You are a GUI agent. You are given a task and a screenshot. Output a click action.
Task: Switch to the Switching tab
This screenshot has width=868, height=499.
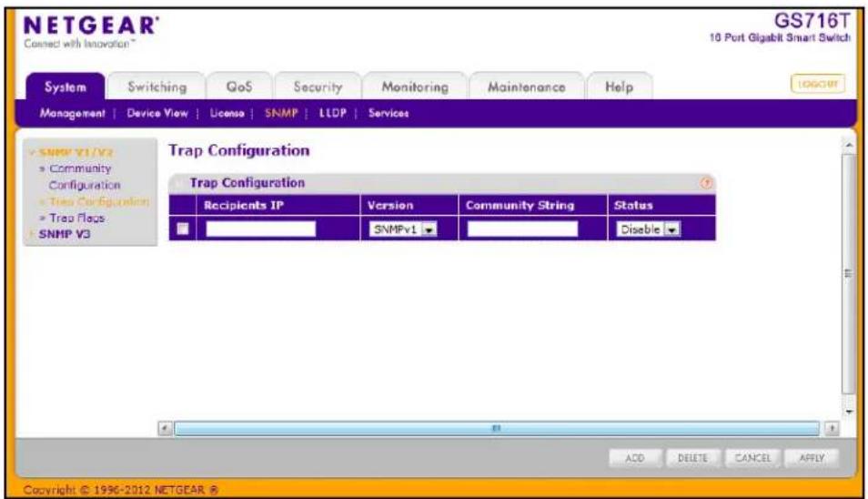(x=156, y=87)
